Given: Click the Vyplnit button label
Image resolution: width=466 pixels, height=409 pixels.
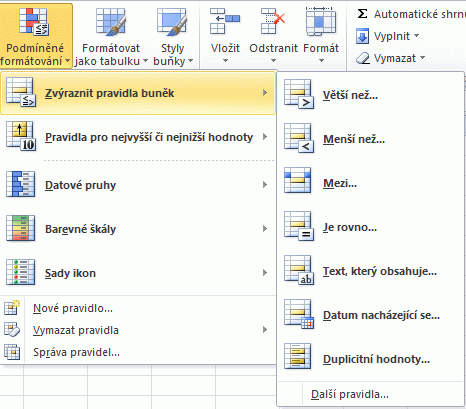Looking at the screenshot, I should pyautogui.click(x=392, y=36).
